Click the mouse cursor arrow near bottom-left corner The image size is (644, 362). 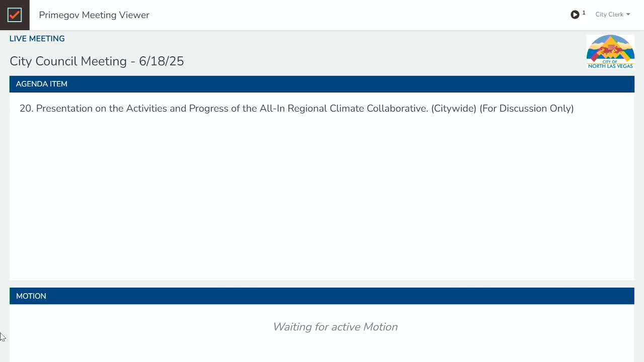pos(3,337)
